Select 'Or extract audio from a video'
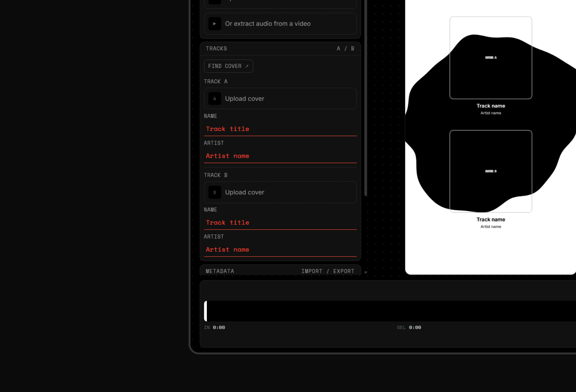 (280, 24)
